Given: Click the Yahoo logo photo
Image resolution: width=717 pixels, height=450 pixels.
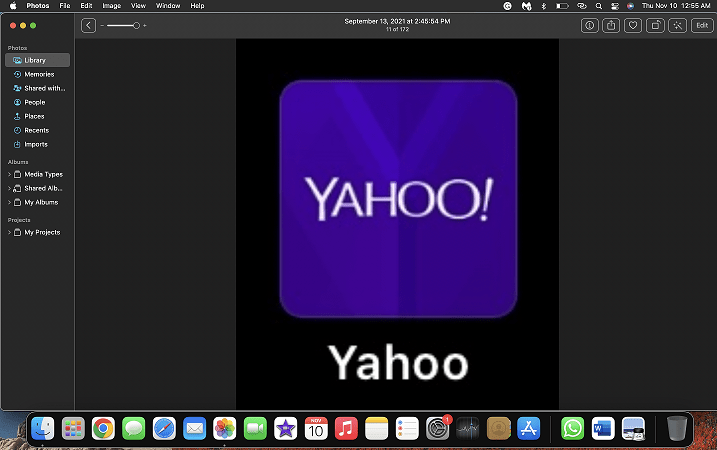Looking at the screenshot, I should pos(397,224).
